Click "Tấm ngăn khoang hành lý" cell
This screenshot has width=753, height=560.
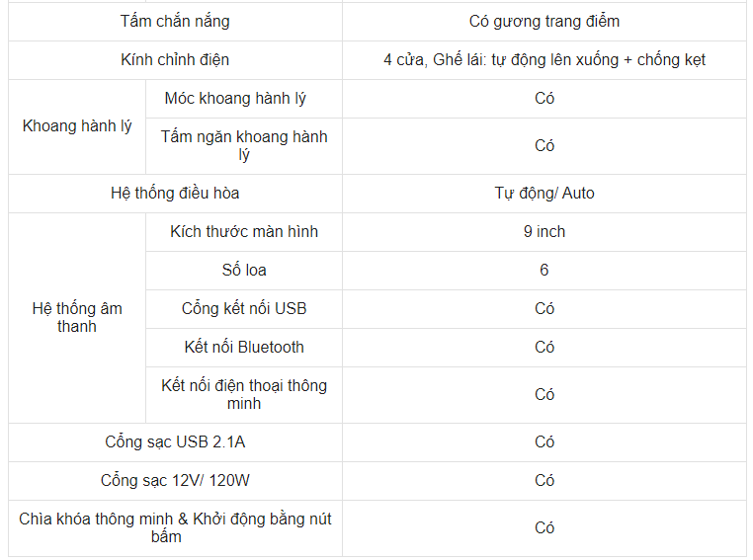244,145
